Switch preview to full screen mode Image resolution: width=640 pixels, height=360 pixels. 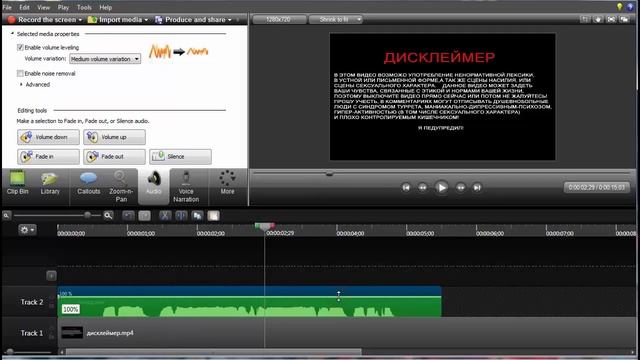(x=611, y=19)
